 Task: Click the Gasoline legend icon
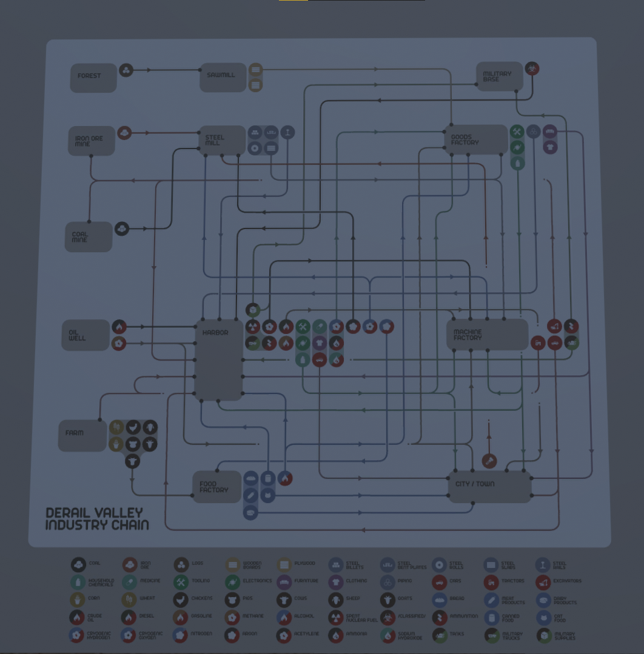180,617
